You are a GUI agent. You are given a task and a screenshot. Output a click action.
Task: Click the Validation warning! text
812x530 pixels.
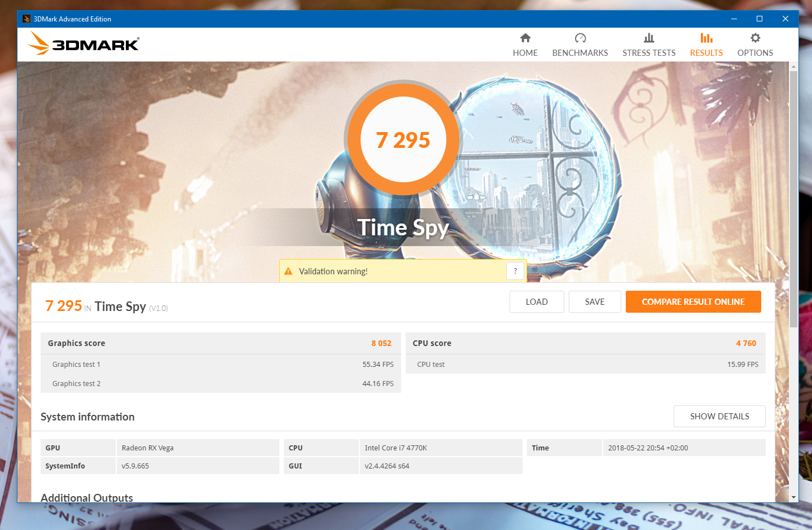[333, 271]
